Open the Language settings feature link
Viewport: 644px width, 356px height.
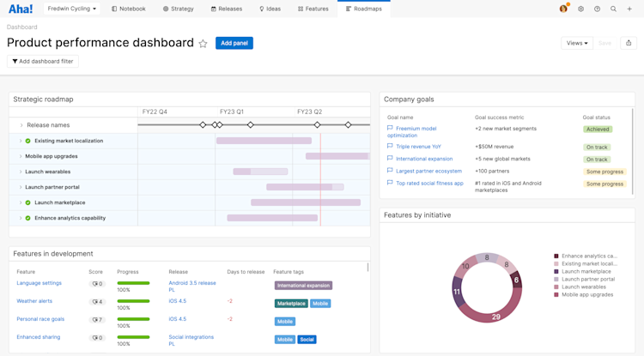[x=39, y=283]
